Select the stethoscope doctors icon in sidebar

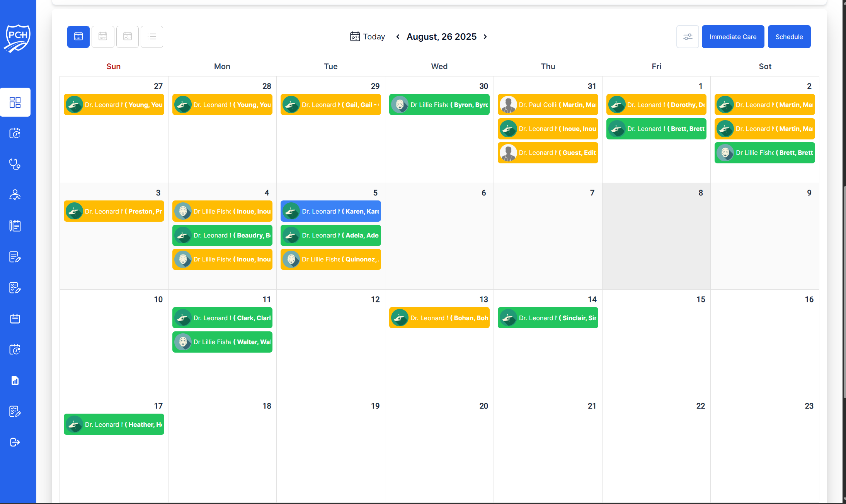pos(15,164)
